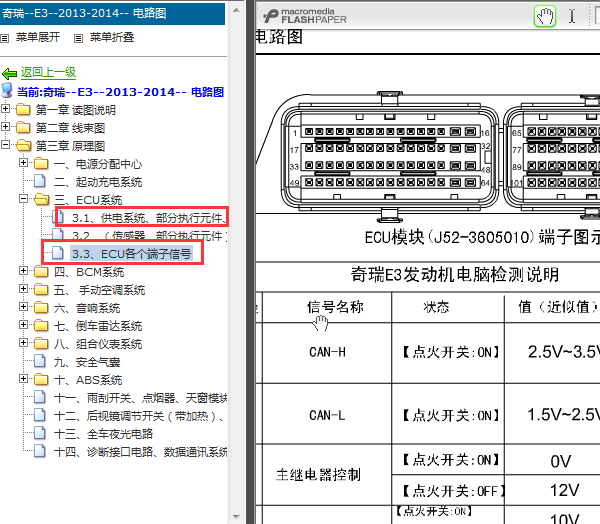
Task: Open 九、安全气囊 document
Action: 87,362
